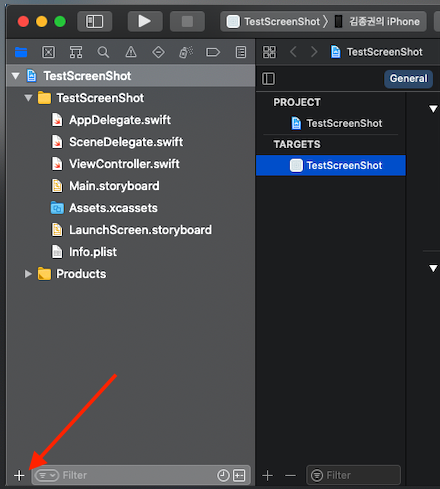Viewport: 440px width, 489px height.
Task: Select the TestScreenShot project root row
Action: [x=131, y=76]
